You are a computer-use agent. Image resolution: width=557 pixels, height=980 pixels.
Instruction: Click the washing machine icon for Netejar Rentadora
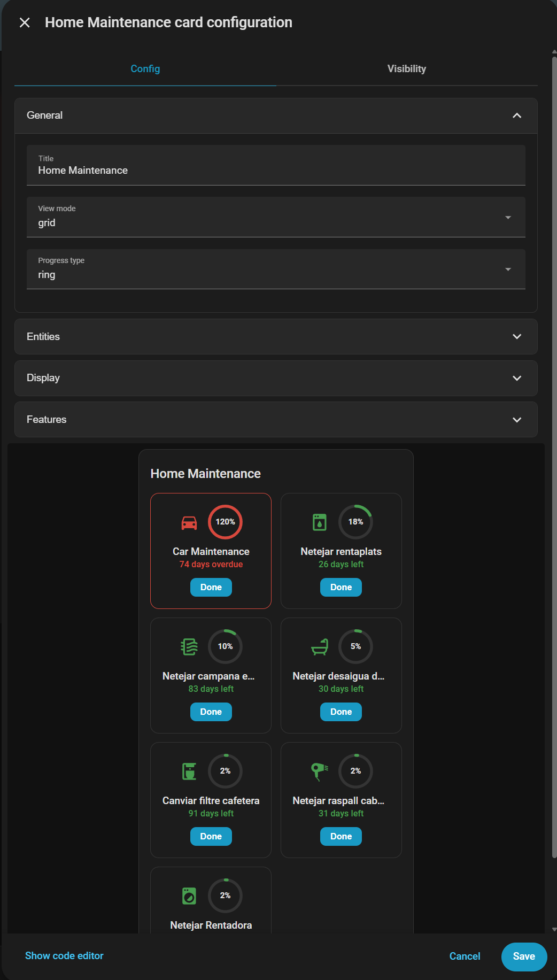pyautogui.click(x=189, y=896)
